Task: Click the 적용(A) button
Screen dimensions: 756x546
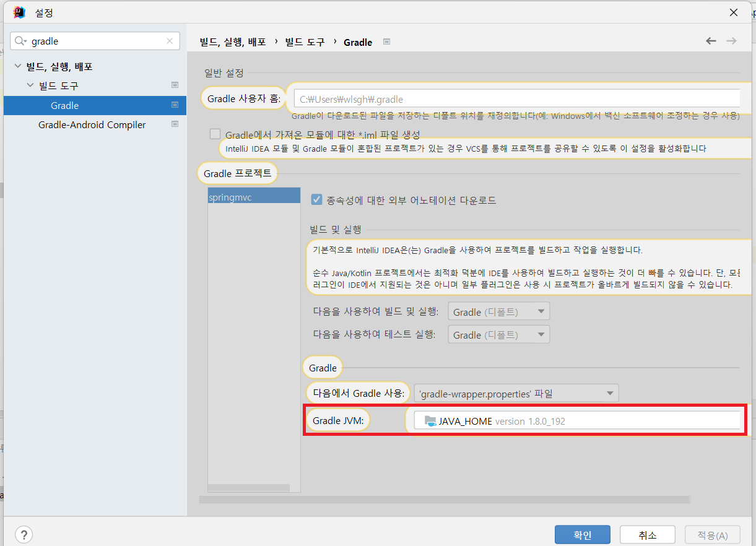Action: (x=712, y=535)
